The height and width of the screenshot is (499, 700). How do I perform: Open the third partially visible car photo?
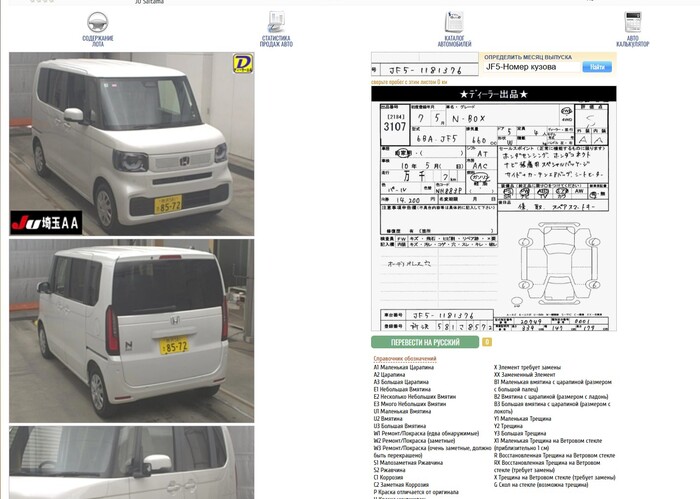(131, 462)
